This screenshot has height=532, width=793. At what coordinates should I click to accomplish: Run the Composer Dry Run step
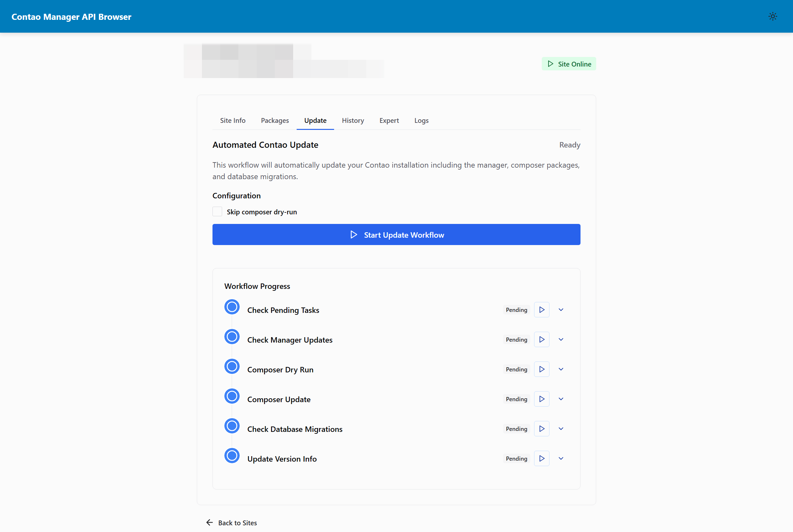click(x=541, y=369)
